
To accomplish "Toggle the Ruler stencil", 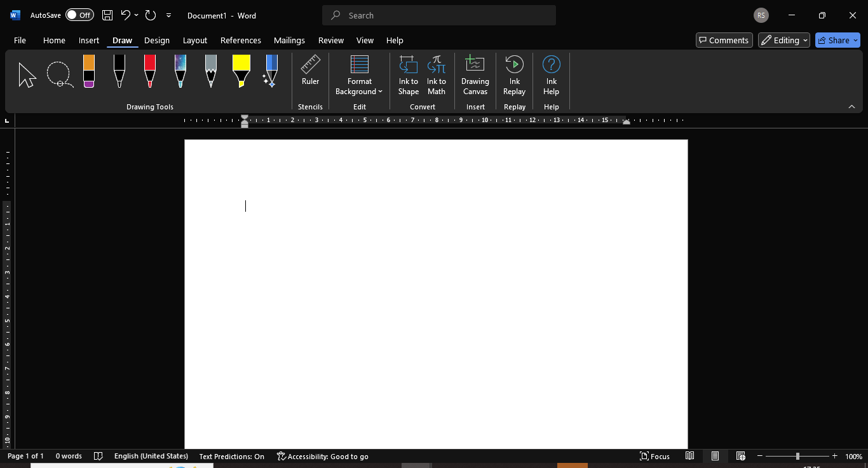I will pos(310,70).
